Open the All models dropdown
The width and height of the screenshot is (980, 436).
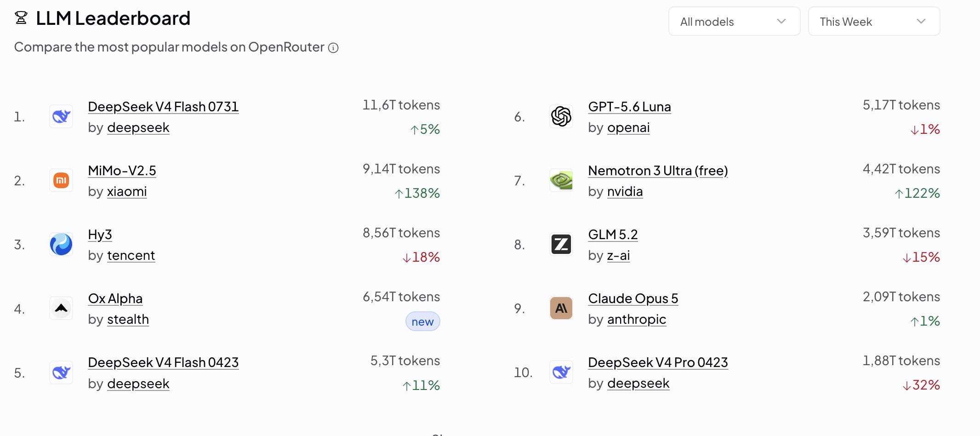pyautogui.click(x=734, y=21)
